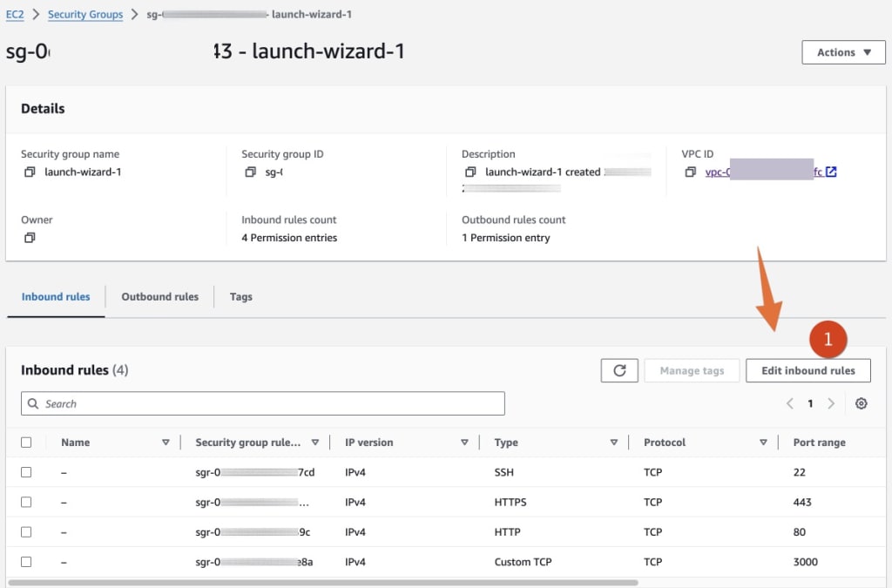
Task: Click rule ID ending in 9c
Action: [x=253, y=531]
